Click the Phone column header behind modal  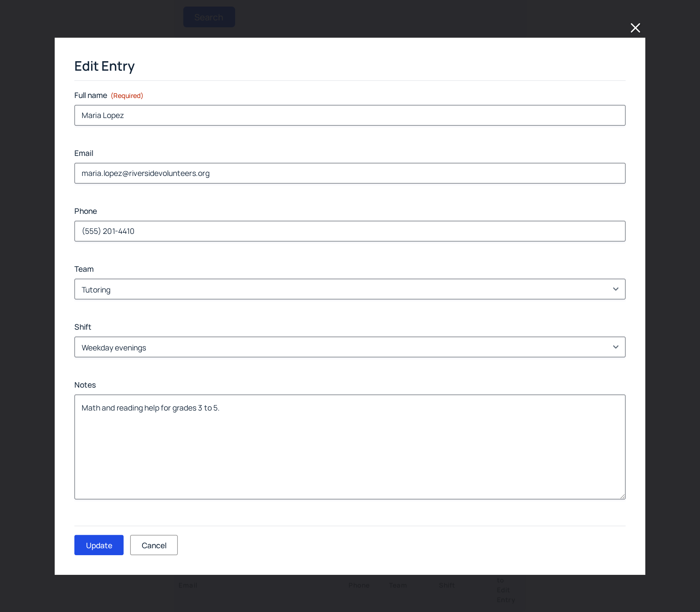coord(359,585)
